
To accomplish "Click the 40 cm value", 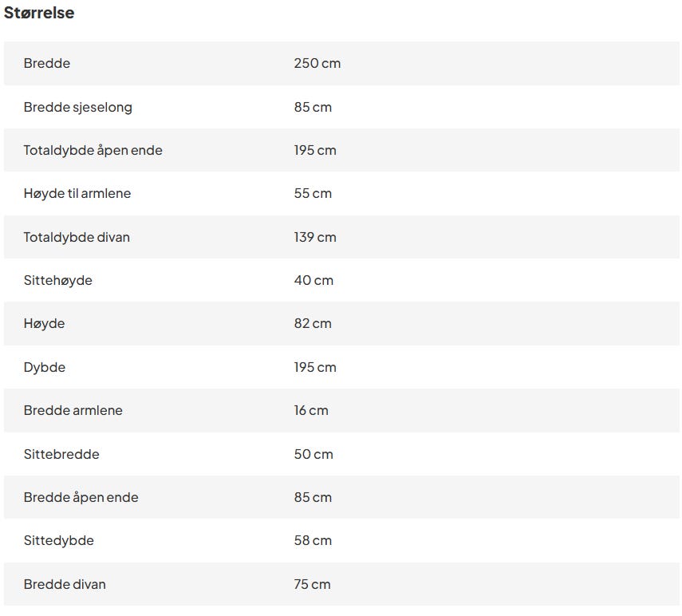I will [313, 280].
